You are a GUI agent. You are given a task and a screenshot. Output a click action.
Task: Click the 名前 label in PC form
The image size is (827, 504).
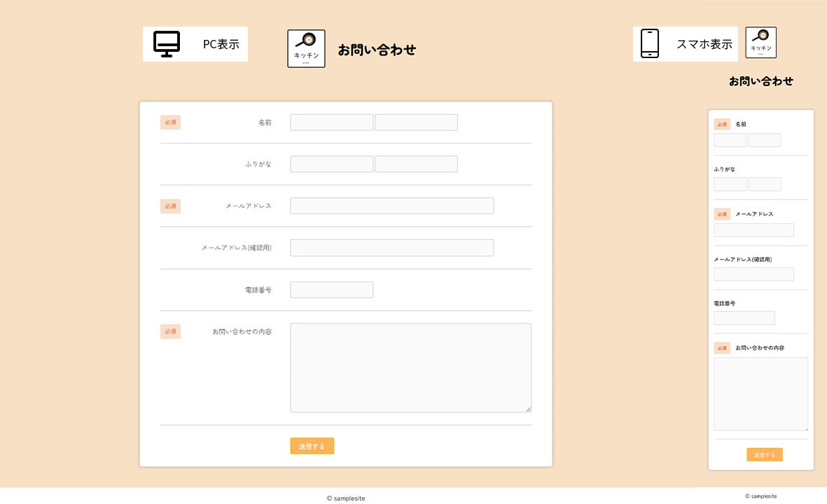pyautogui.click(x=265, y=122)
